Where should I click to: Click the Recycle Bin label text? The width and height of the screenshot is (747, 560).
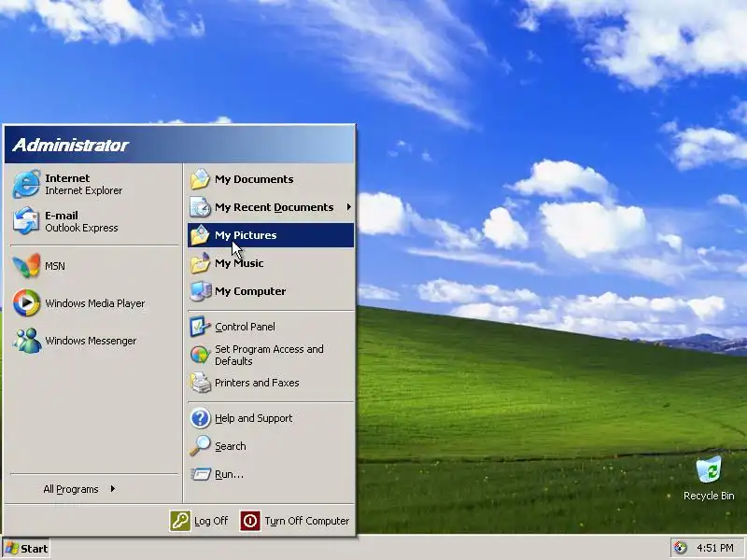pos(709,496)
